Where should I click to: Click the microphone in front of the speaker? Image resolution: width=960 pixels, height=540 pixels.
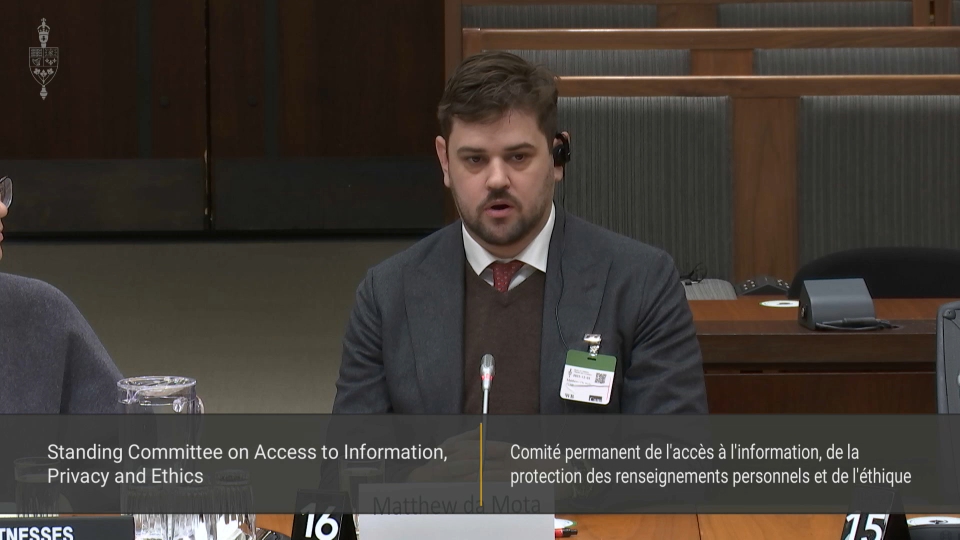click(487, 384)
